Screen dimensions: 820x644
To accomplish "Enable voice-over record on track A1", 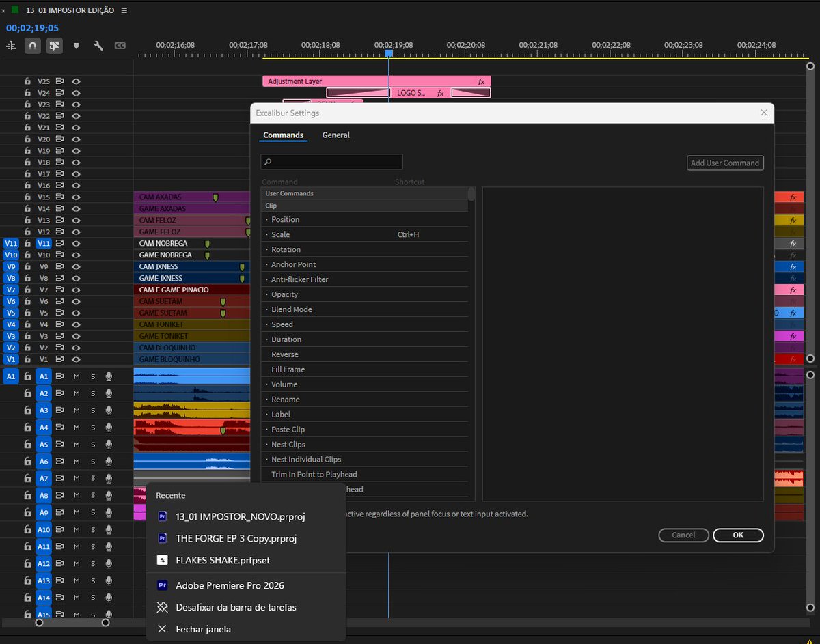I will 109,376.
